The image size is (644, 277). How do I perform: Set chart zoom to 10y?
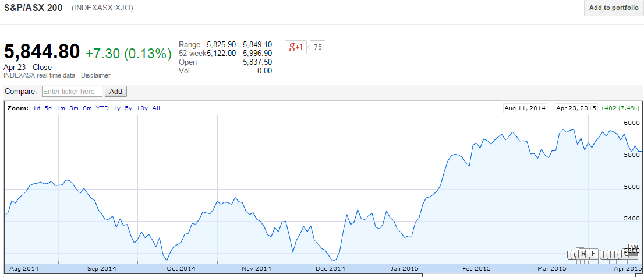(142, 108)
